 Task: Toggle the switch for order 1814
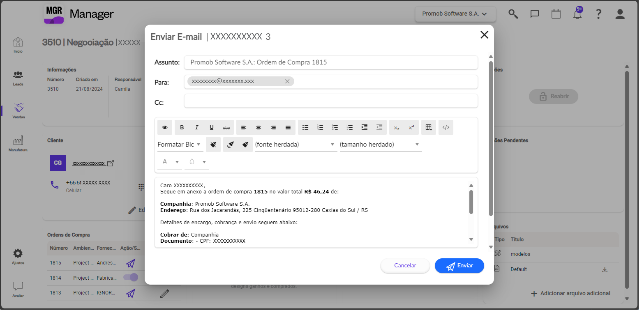coord(131,278)
